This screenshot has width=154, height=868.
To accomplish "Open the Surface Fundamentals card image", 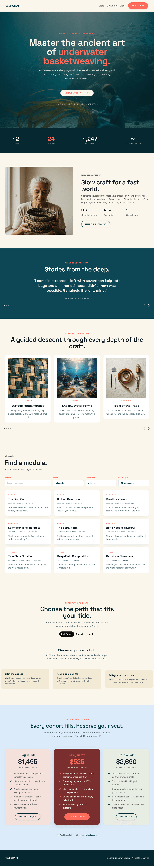I will pos(28,378).
